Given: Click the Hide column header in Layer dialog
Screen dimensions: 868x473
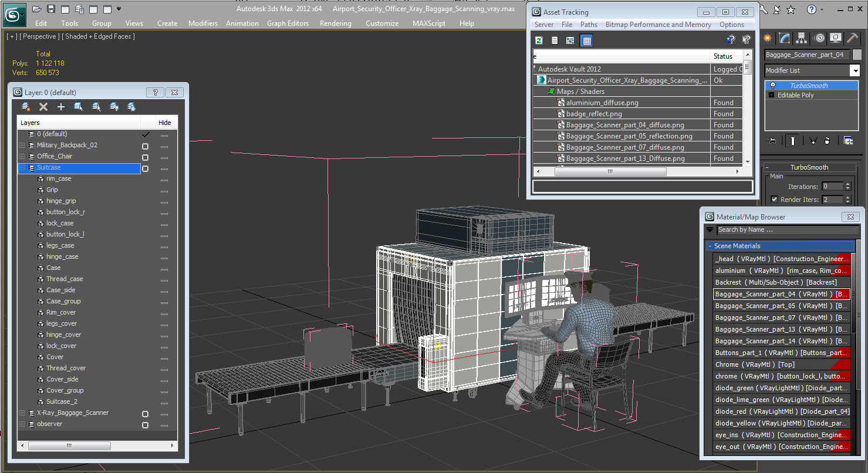Looking at the screenshot, I should [x=165, y=123].
